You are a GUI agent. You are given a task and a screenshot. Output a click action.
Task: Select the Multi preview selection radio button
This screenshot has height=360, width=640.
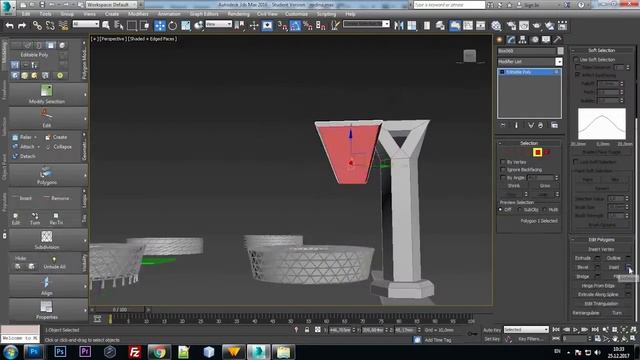tap(544, 209)
